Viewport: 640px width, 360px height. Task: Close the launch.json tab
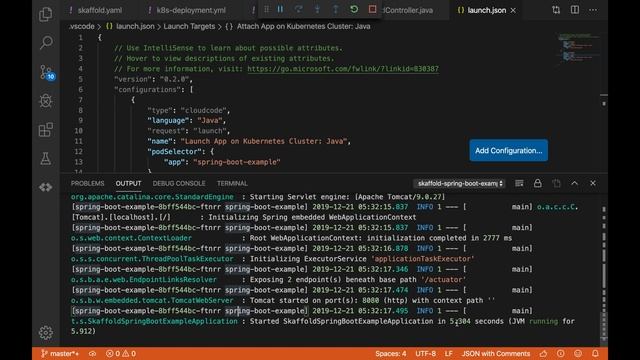[x=513, y=10]
